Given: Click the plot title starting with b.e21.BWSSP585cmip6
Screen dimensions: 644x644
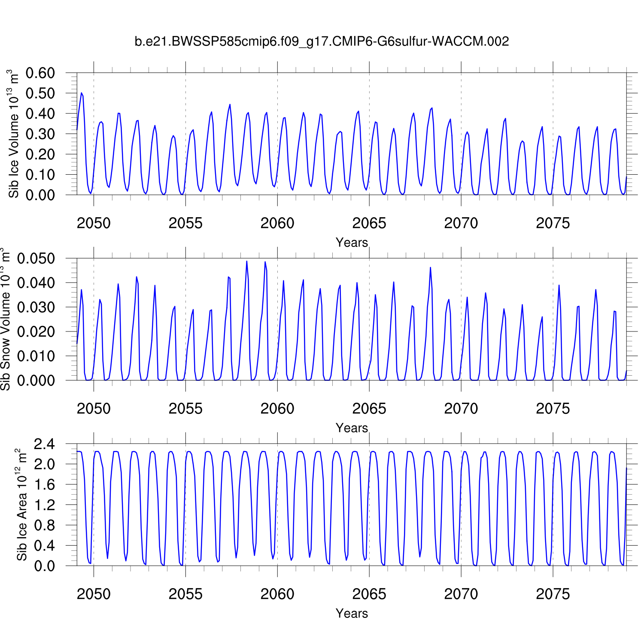Looking at the screenshot, I should [x=322, y=42].
